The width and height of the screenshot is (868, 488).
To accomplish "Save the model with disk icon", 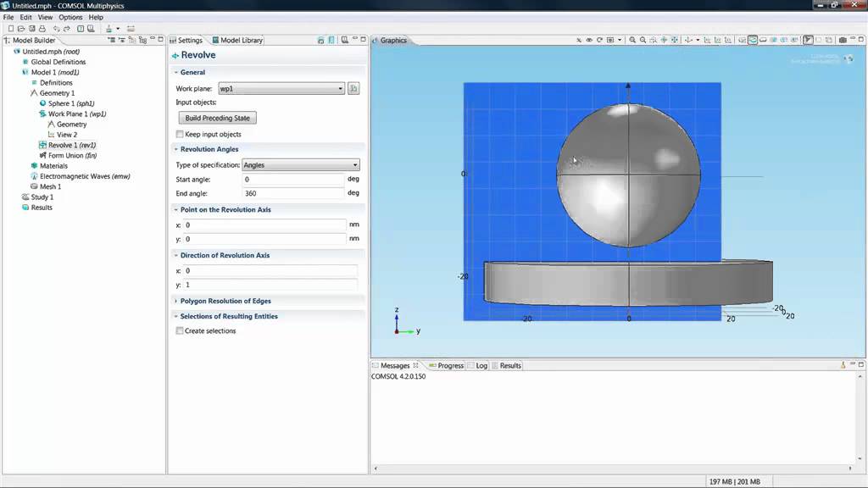I will [31, 28].
